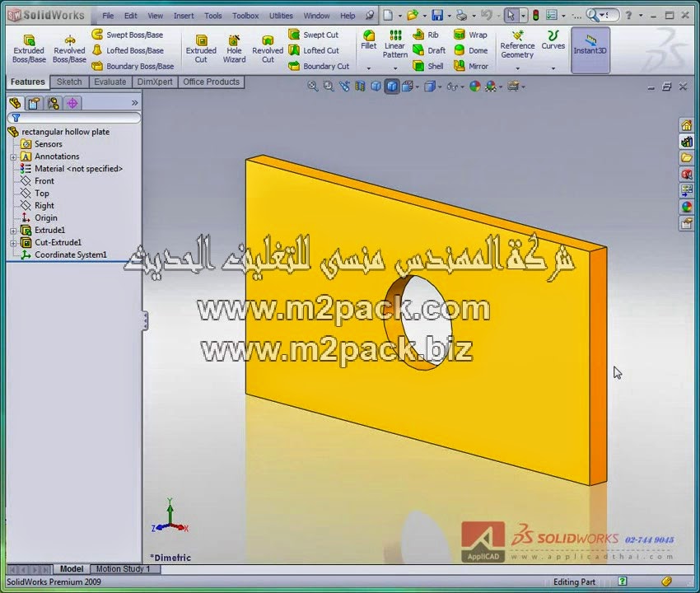Select the Lofted Cut tool
Image resolution: width=700 pixels, height=593 pixels.
(x=314, y=50)
